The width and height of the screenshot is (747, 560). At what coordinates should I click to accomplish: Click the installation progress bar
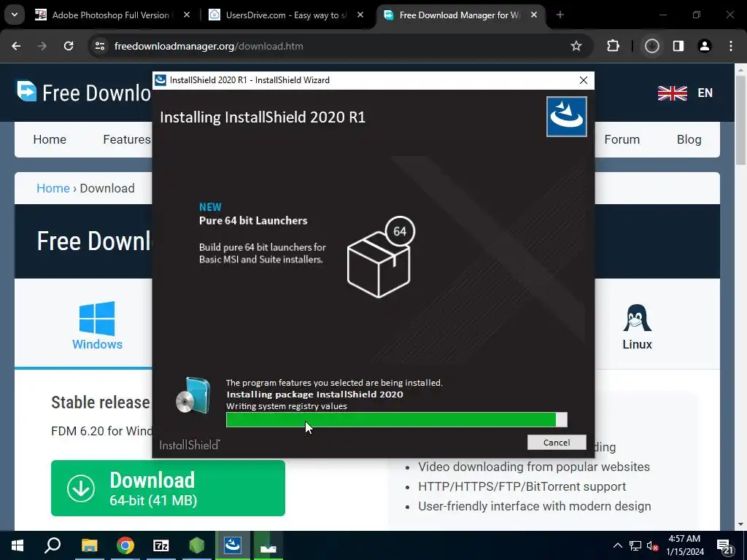[396, 419]
